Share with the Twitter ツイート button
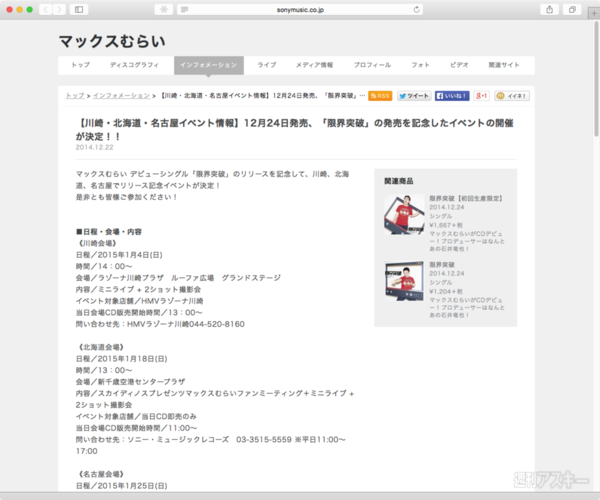The height and width of the screenshot is (500, 600). click(x=414, y=96)
